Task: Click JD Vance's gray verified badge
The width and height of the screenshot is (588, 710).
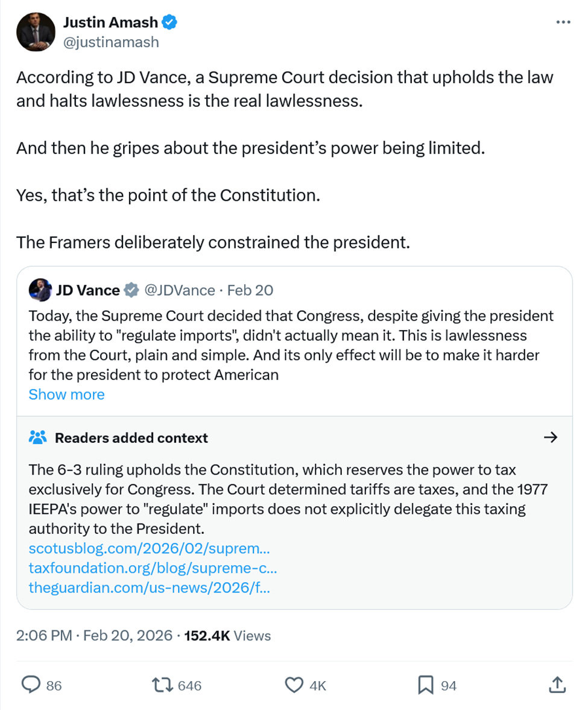Action: (x=131, y=290)
